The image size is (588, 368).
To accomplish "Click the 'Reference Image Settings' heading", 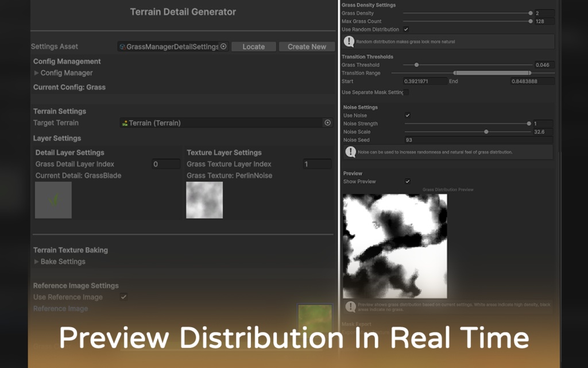I will [76, 286].
